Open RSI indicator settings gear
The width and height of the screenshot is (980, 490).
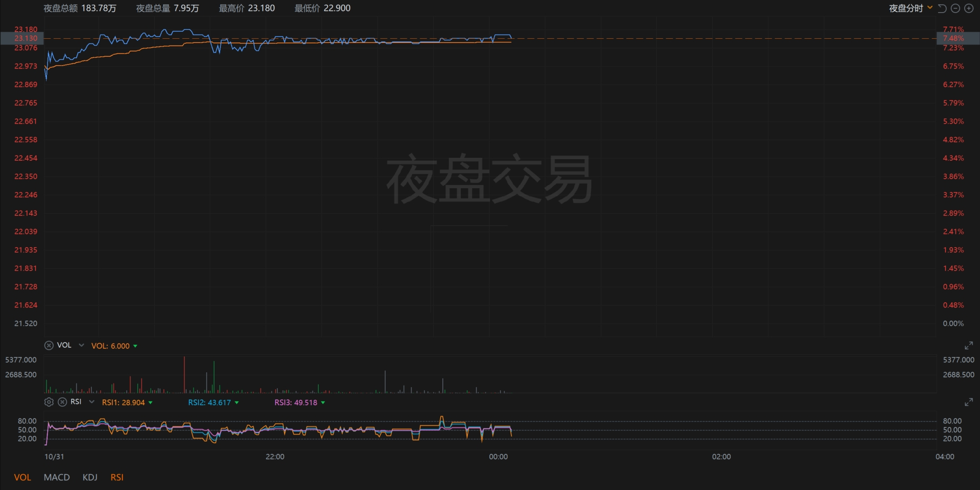(x=49, y=402)
